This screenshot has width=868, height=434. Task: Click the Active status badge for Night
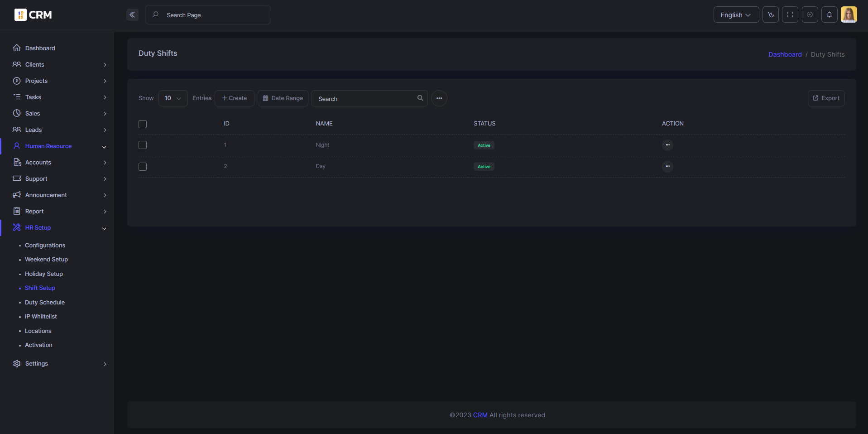coord(484,145)
